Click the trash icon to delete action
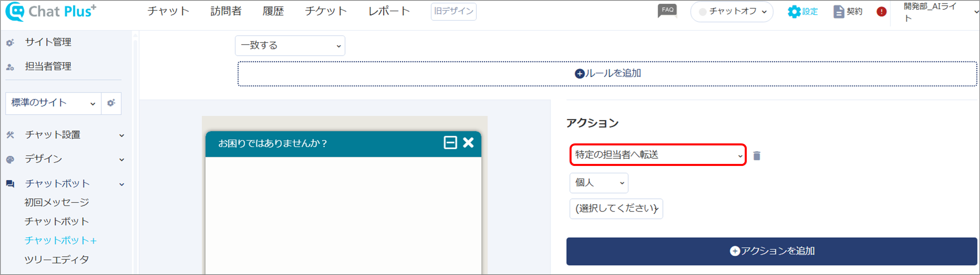This screenshot has height=275, width=980. (x=757, y=156)
